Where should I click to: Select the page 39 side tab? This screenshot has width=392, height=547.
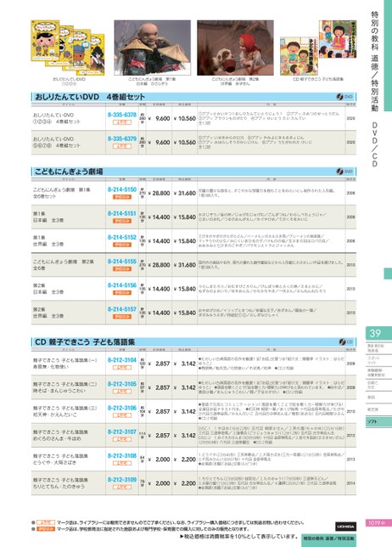(x=378, y=333)
